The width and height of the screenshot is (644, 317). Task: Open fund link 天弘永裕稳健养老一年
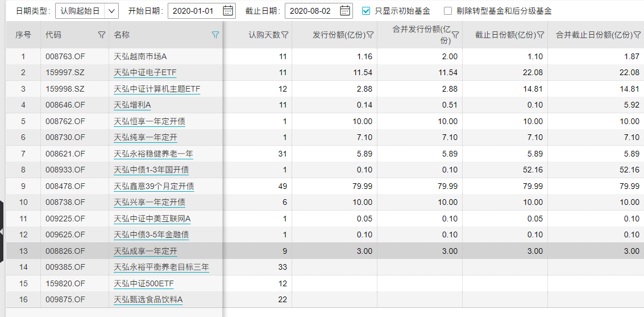point(153,154)
